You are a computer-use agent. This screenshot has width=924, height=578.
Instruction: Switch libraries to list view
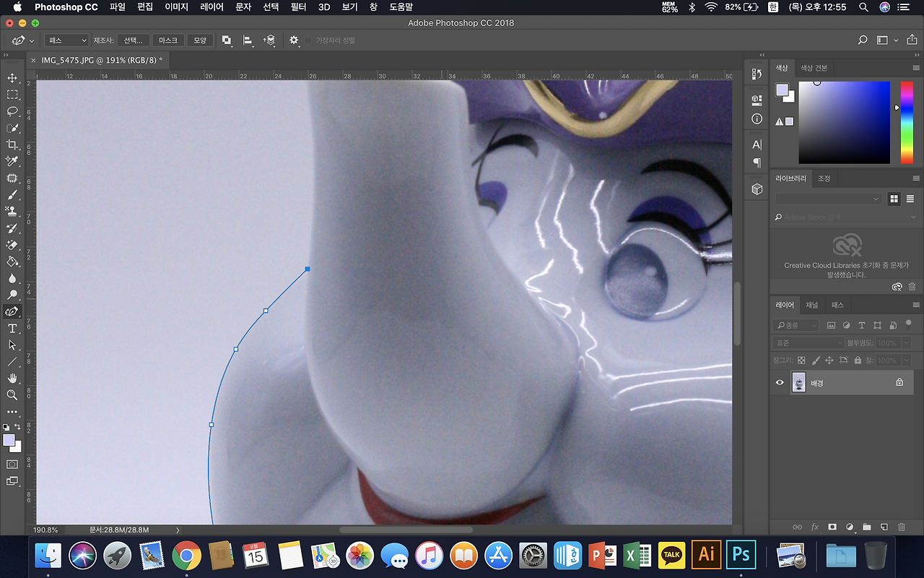tap(910, 199)
